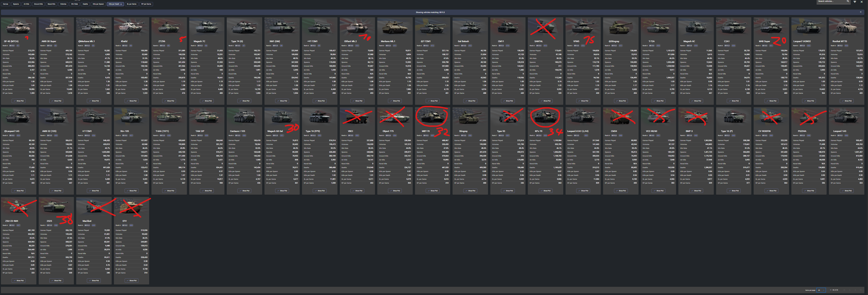Image resolution: width=868 pixels, height=295 pixels.
Task: Sort vehicles by Win Rate
Action: [74, 4]
